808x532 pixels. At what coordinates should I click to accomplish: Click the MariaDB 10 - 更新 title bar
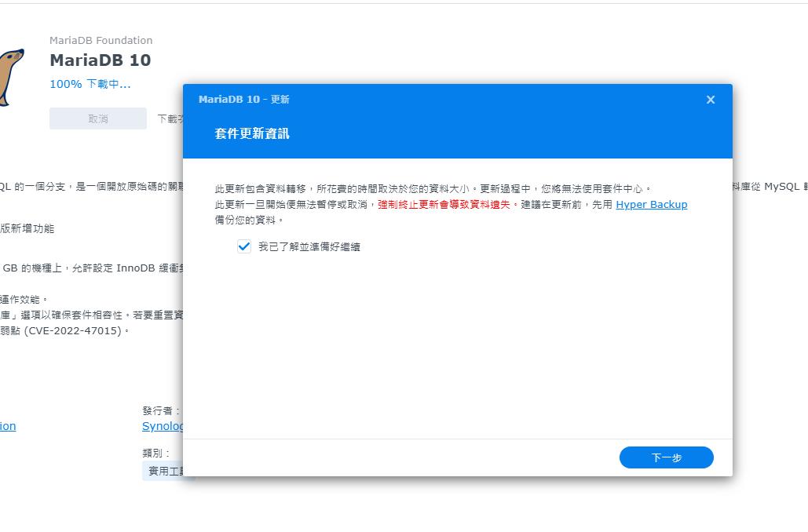pyautogui.click(x=243, y=100)
